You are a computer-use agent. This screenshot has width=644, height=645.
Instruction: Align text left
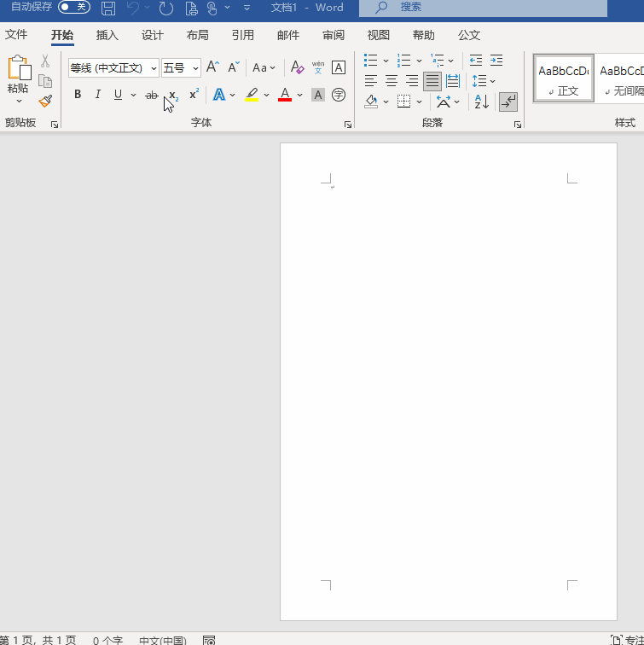point(370,80)
